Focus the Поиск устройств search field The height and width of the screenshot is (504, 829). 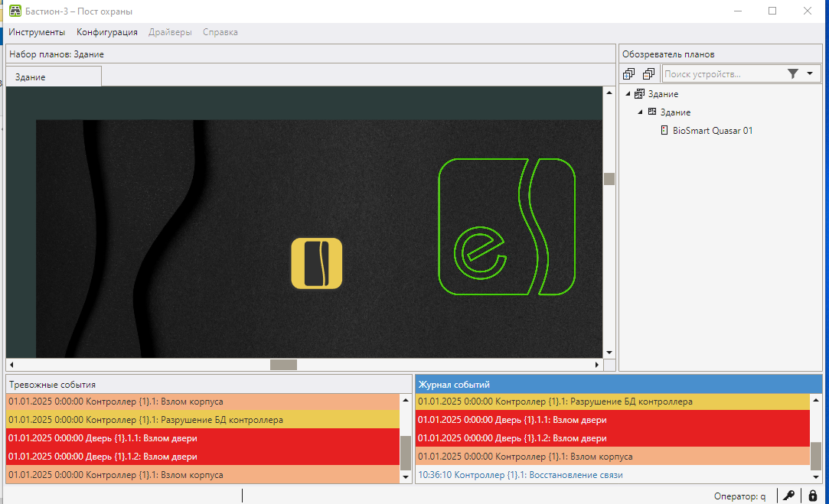pos(723,74)
